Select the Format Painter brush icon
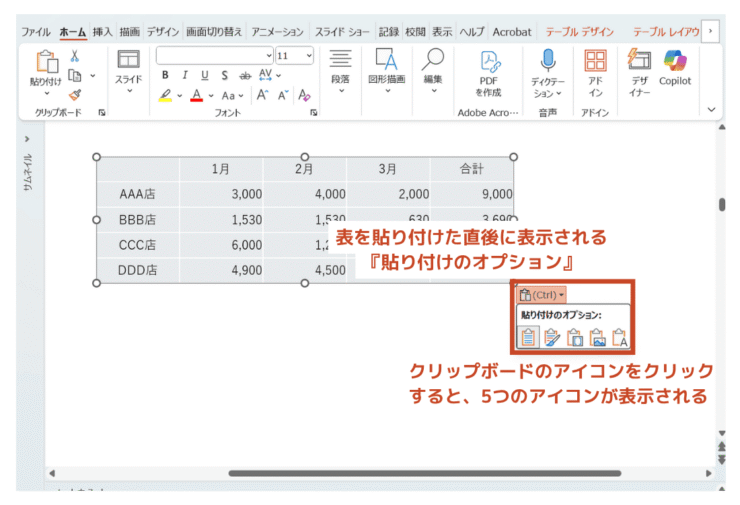The image size is (740, 505). [x=75, y=95]
